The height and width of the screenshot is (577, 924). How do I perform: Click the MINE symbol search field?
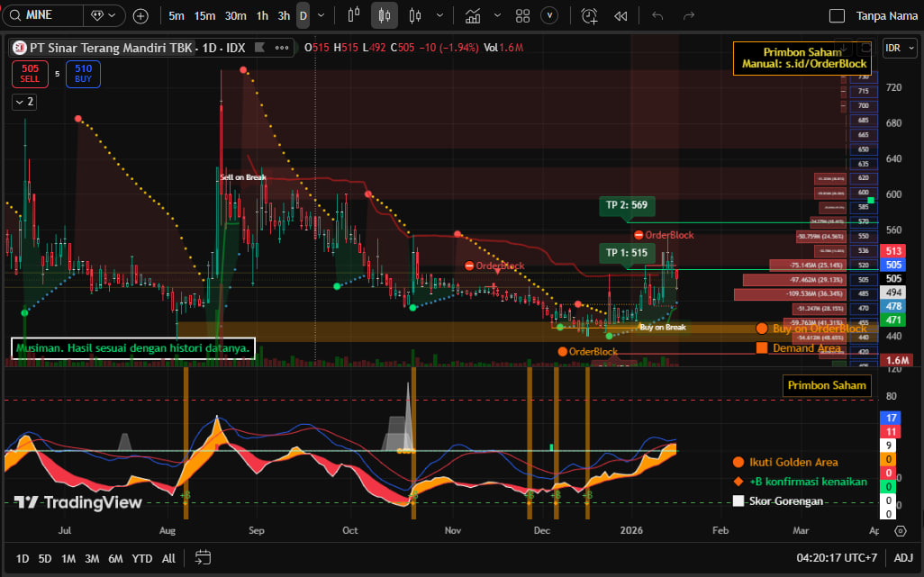pos(45,16)
